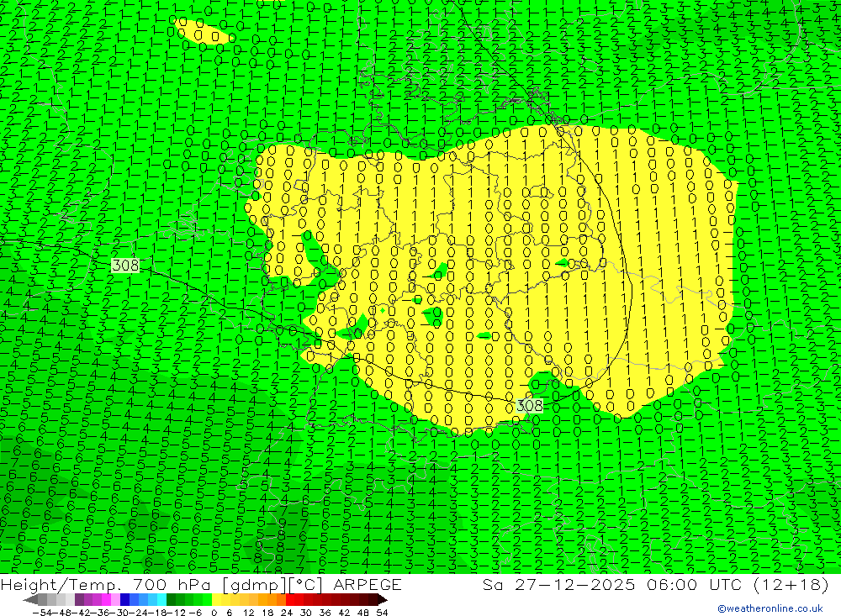Click the '[gdmp]' unit label

point(254,585)
